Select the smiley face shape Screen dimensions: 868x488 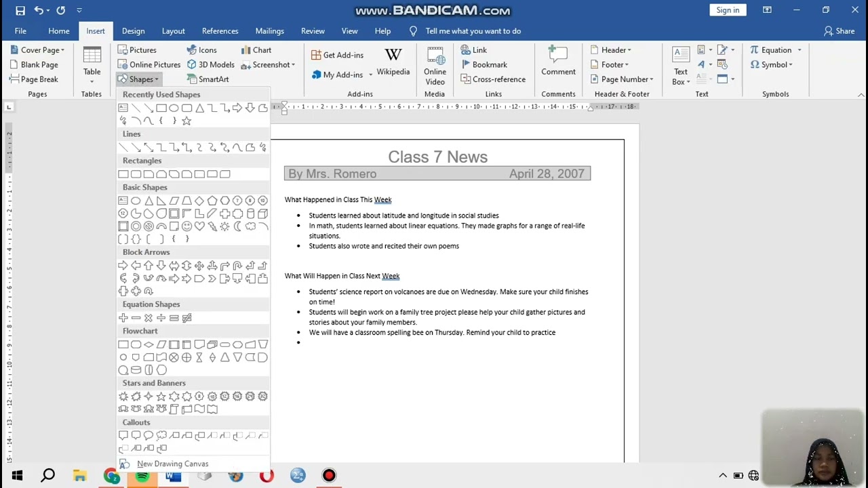pyautogui.click(x=186, y=226)
